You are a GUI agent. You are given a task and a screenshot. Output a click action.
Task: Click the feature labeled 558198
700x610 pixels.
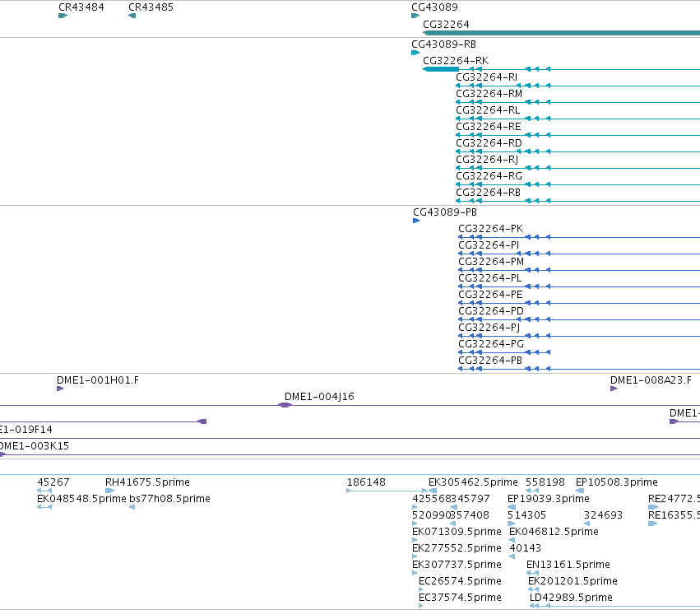coord(532,491)
